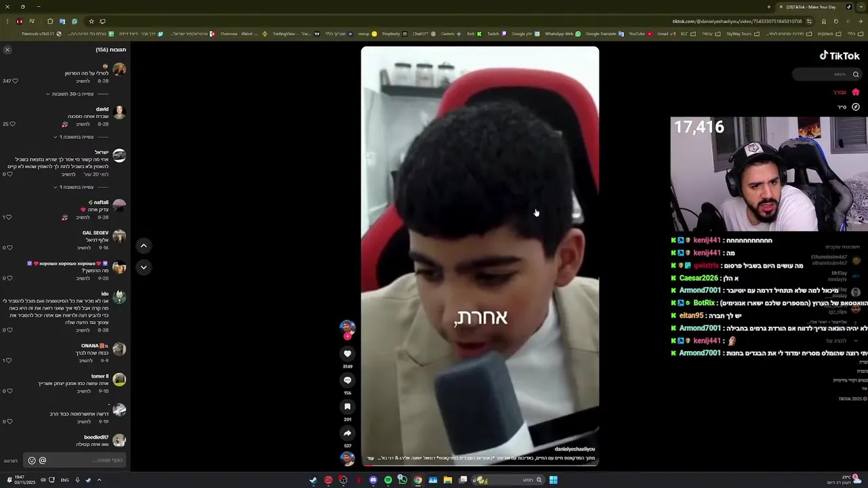Open the video comments bubble icon
Image resolution: width=868 pixels, height=488 pixels.
pos(347,380)
